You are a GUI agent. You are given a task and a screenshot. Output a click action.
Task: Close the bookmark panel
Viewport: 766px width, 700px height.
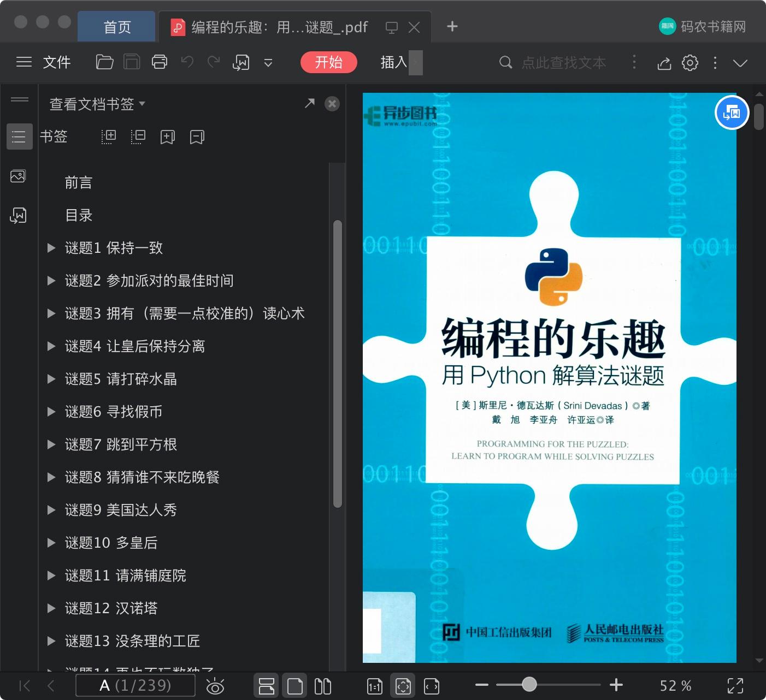pos(332,104)
